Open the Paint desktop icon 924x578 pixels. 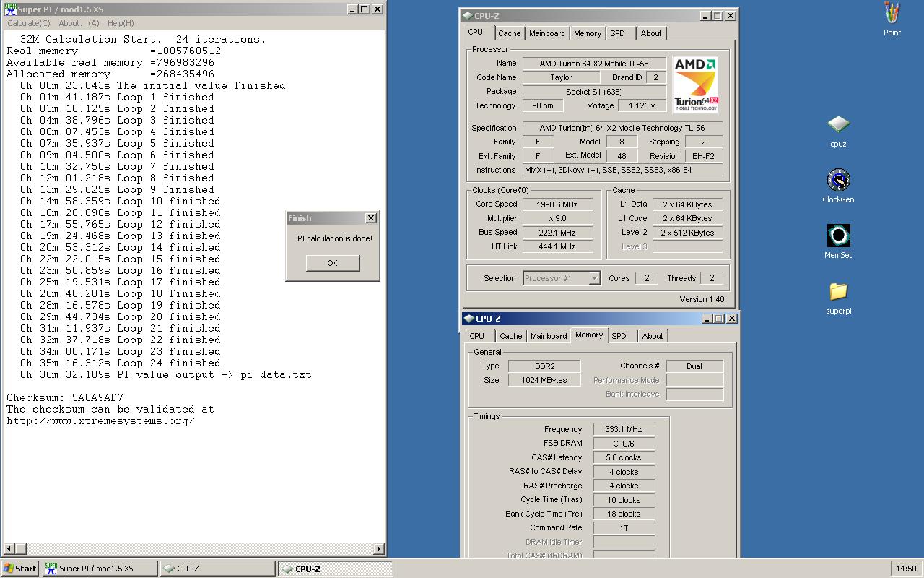point(892,19)
